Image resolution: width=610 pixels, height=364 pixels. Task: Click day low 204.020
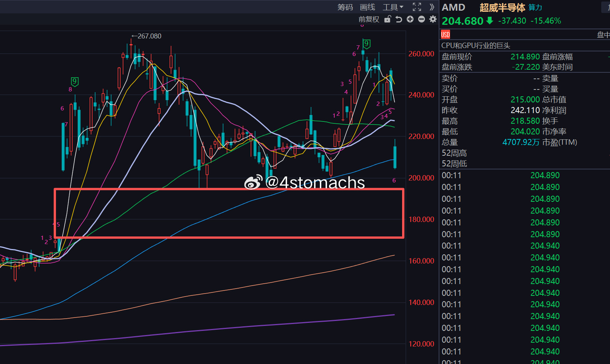coord(525,132)
